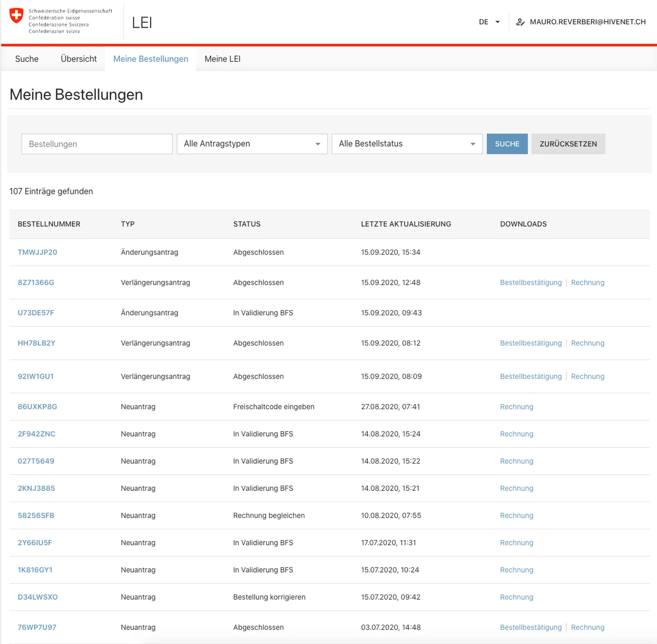
Task: Expand the Alle Bestellstatus dropdown
Action: [407, 144]
